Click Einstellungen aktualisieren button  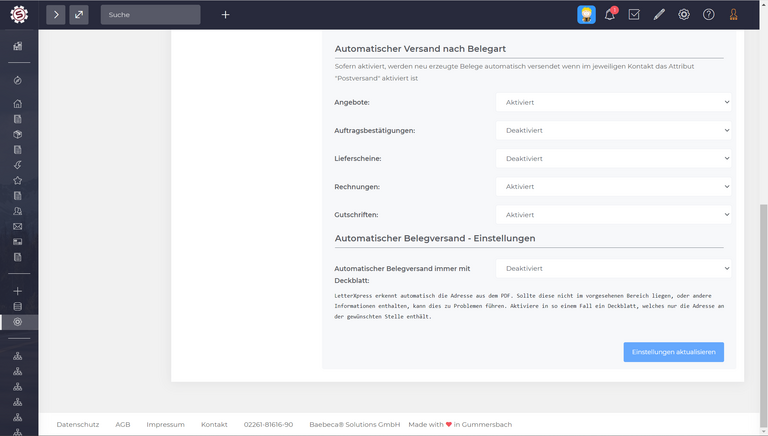(673, 352)
